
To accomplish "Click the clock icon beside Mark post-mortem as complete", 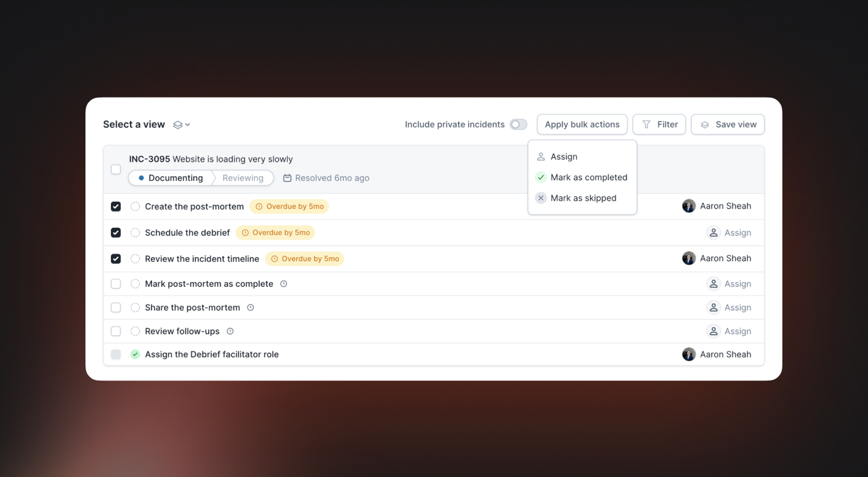I will tap(283, 284).
